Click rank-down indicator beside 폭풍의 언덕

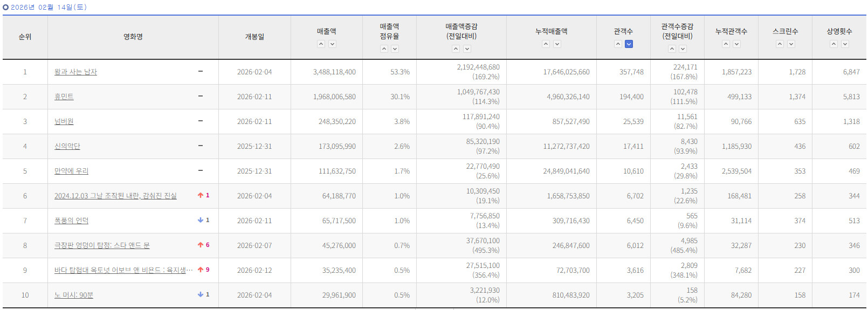pos(204,220)
